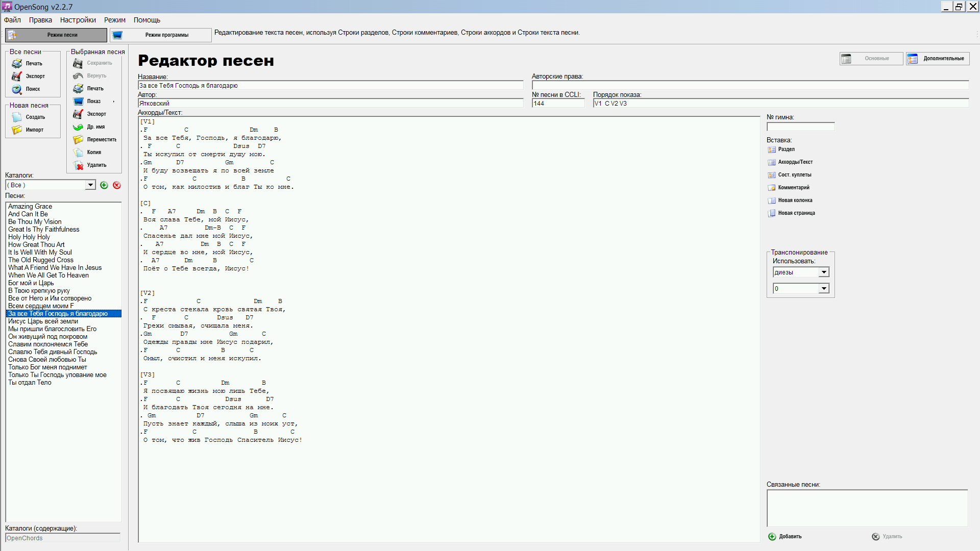Insert compound verses (Сост. куплеты)
The image size is (980, 551).
pyautogui.click(x=790, y=175)
